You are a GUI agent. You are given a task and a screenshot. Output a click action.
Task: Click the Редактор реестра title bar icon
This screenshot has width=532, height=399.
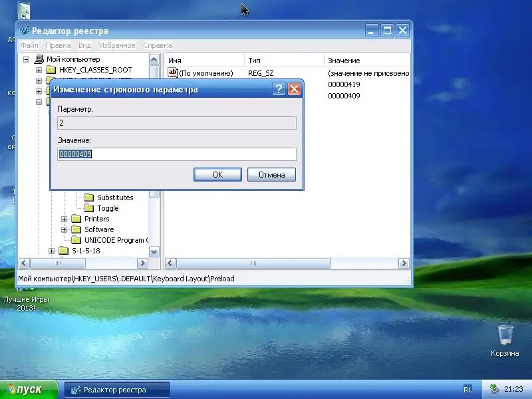coord(24,31)
